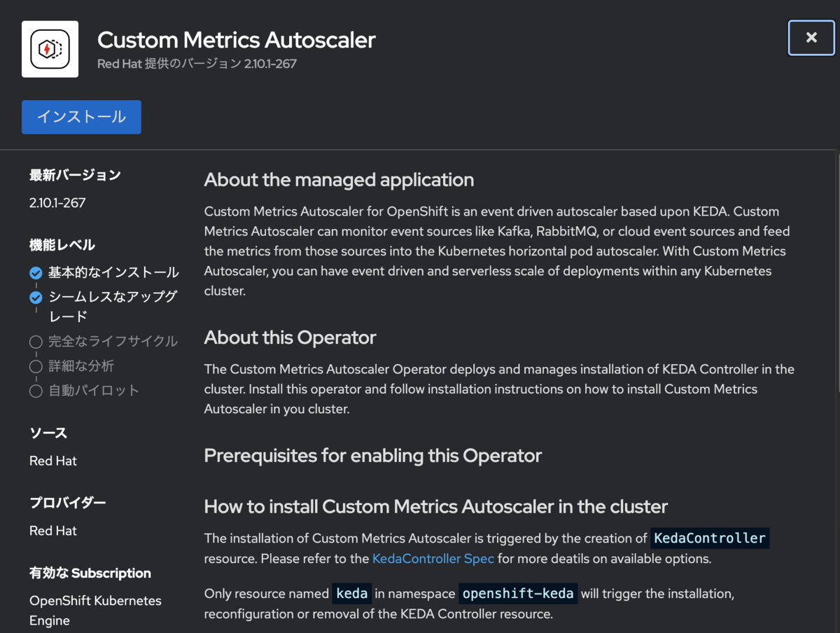Click the シームレスなアップグレード checkmark icon
This screenshot has width=840, height=633.
coord(36,298)
